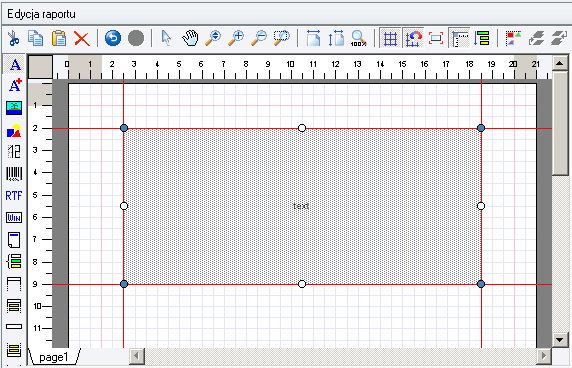572x368 pixels.
Task: Click the middle-left resize handle
Action: click(x=124, y=206)
